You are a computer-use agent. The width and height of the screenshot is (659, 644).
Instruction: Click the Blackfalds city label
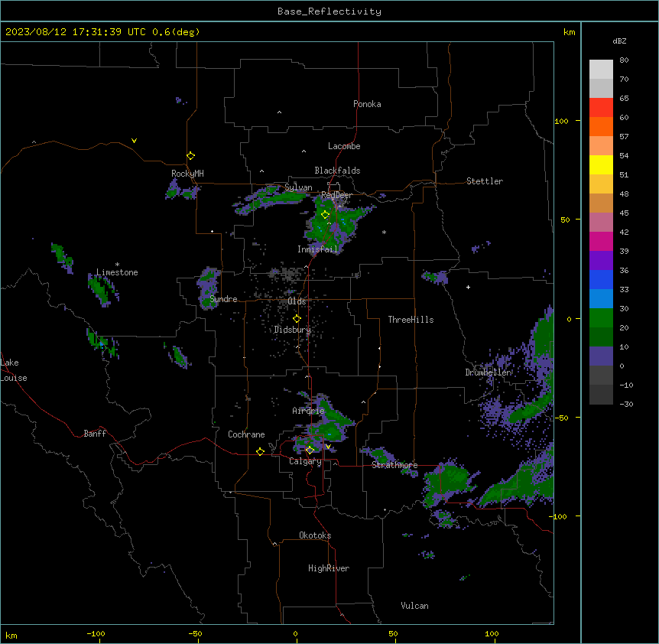click(x=337, y=171)
